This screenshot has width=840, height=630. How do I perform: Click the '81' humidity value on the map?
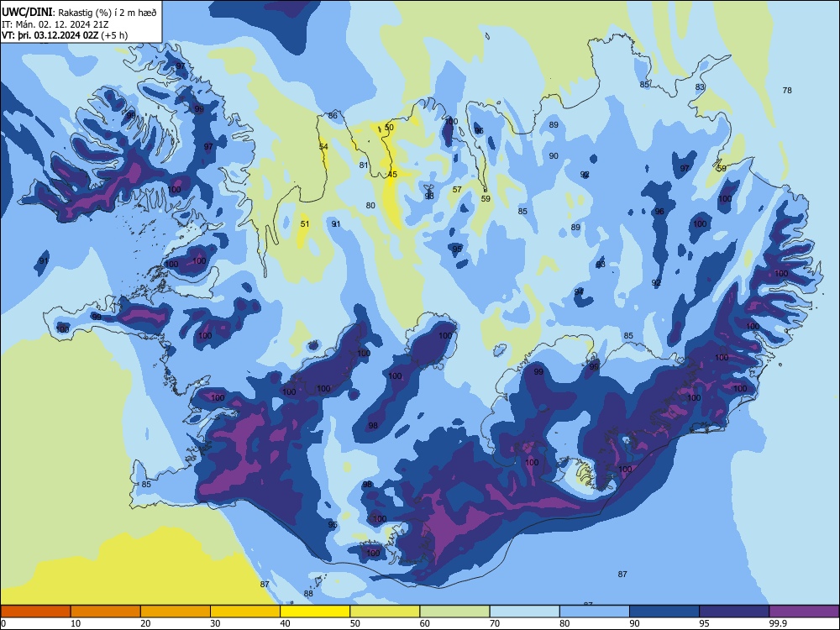point(364,165)
